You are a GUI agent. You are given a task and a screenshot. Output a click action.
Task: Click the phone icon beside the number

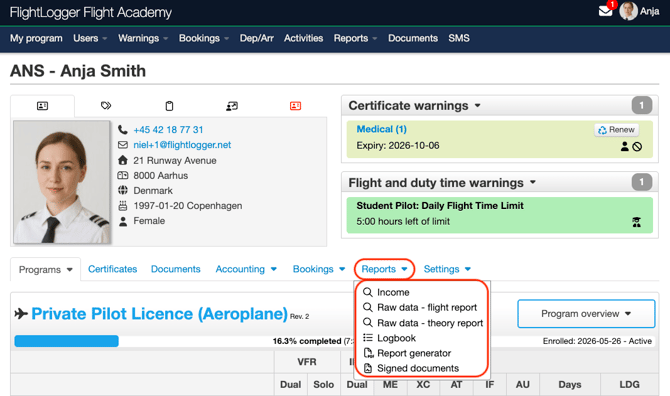coord(123,129)
